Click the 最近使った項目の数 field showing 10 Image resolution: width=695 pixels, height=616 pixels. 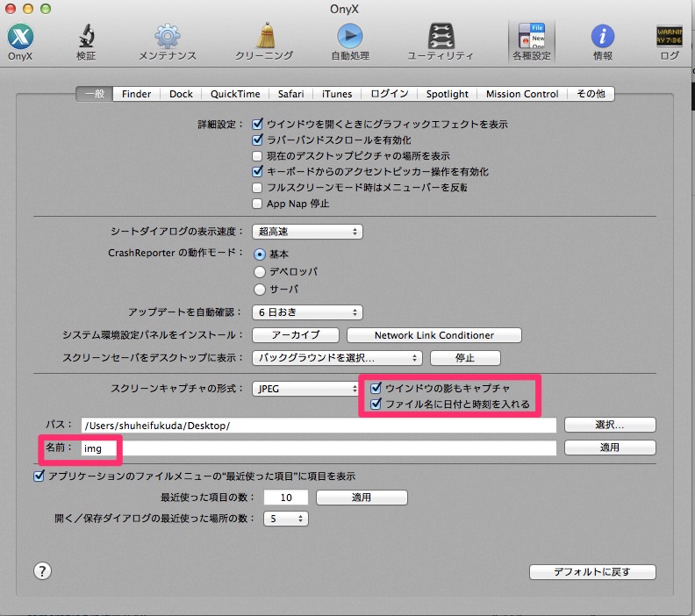point(286,498)
